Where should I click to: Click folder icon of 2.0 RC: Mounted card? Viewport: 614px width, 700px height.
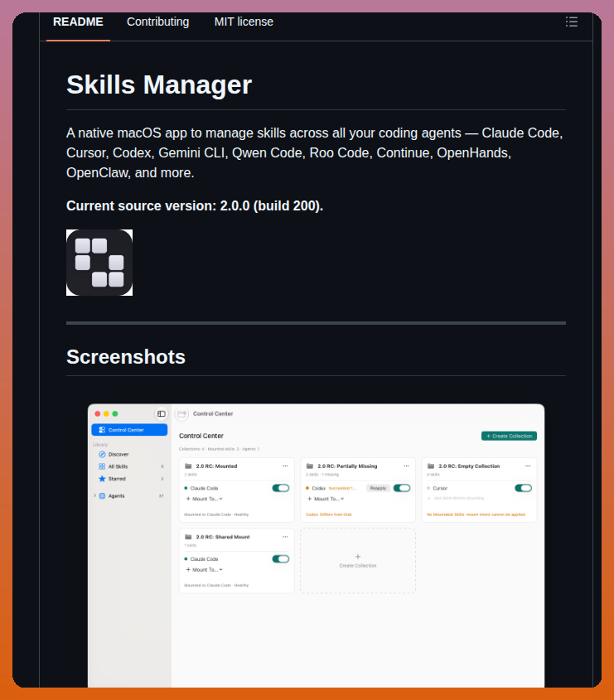pyautogui.click(x=188, y=466)
